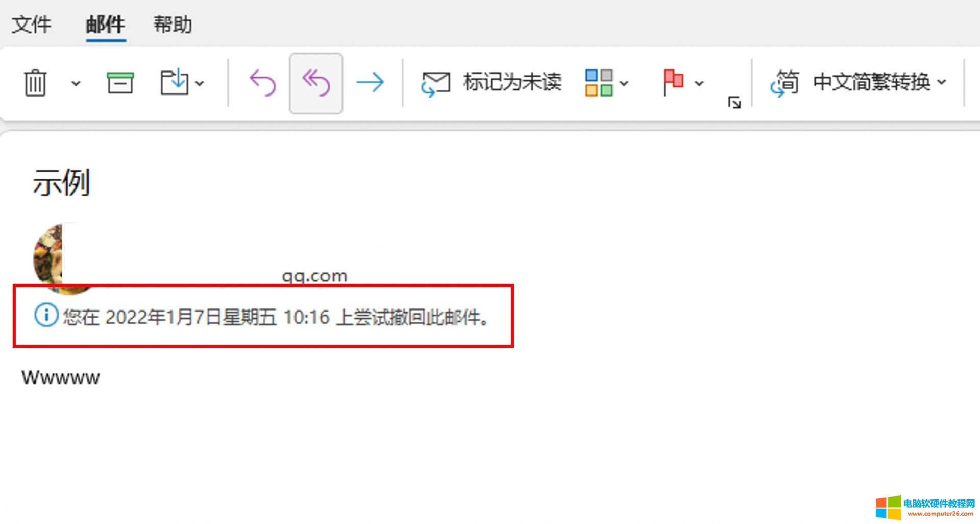Click the Forward arrow icon
The width and height of the screenshot is (980, 524).
tap(370, 82)
